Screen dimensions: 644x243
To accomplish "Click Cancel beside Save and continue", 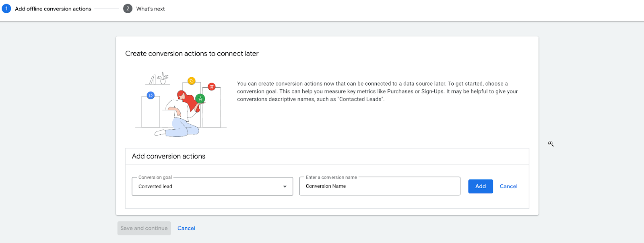I will tap(186, 228).
